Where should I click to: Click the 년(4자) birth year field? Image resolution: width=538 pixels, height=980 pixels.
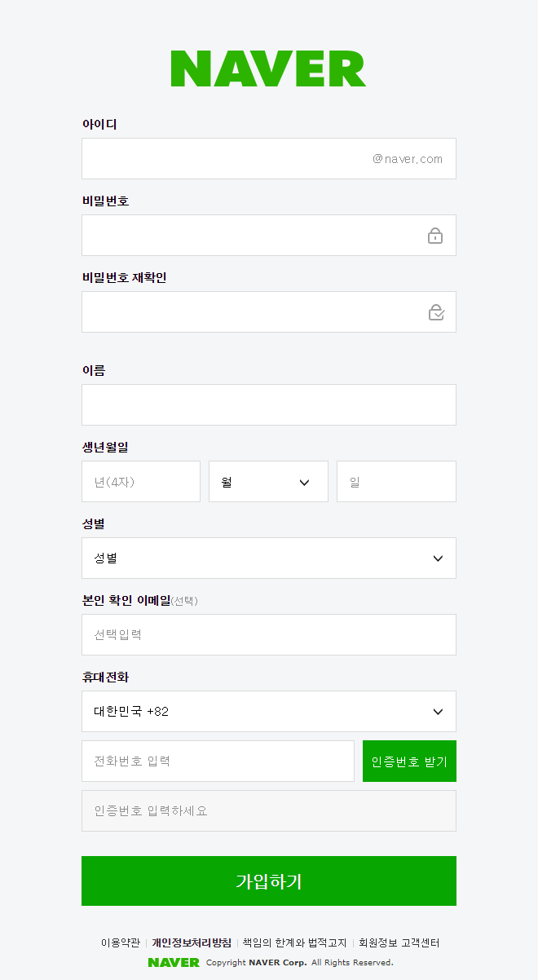click(x=141, y=481)
